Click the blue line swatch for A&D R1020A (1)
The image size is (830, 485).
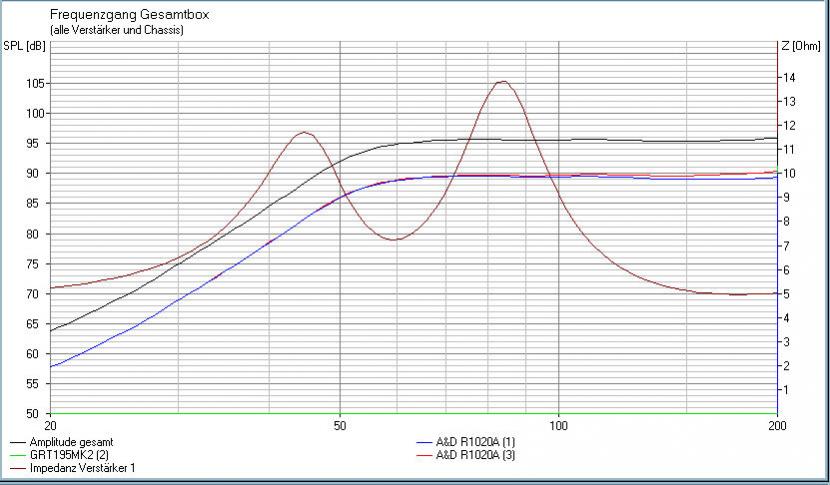coord(425,442)
